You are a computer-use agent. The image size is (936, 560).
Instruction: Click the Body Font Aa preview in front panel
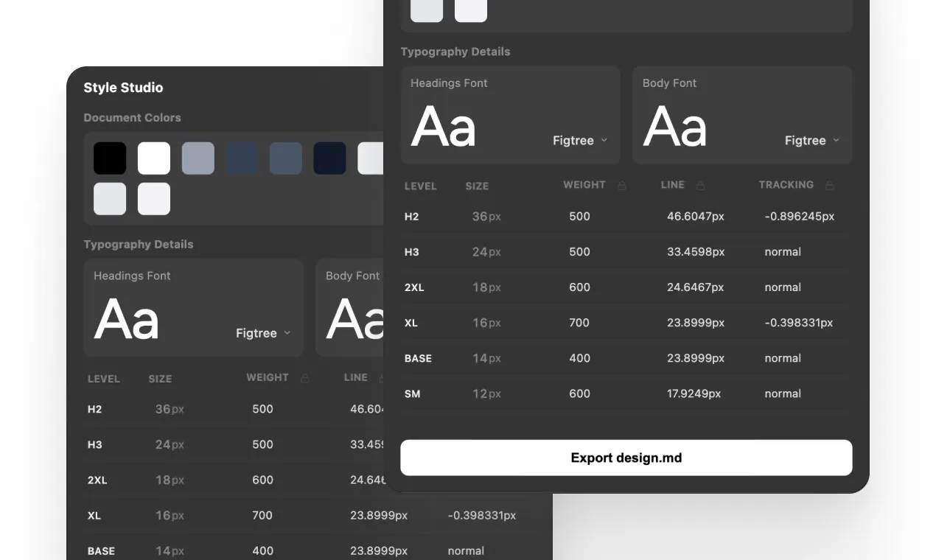pyautogui.click(x=674, y=127)
